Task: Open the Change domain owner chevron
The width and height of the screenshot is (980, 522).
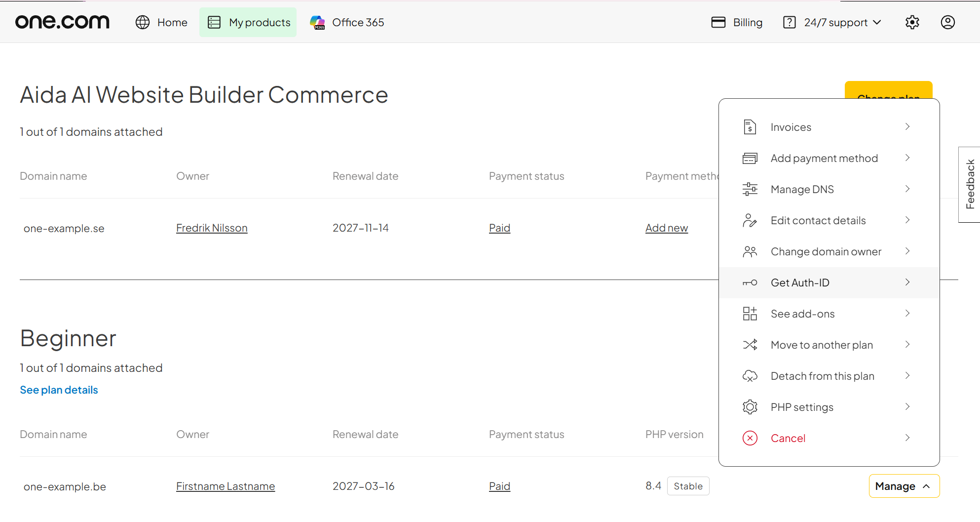Action: (907, 251)
